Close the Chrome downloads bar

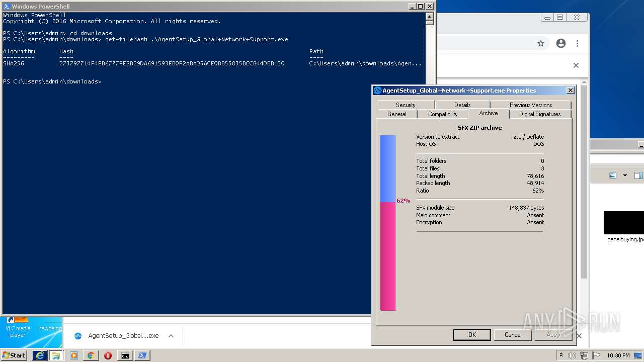[x=579, y=336]
